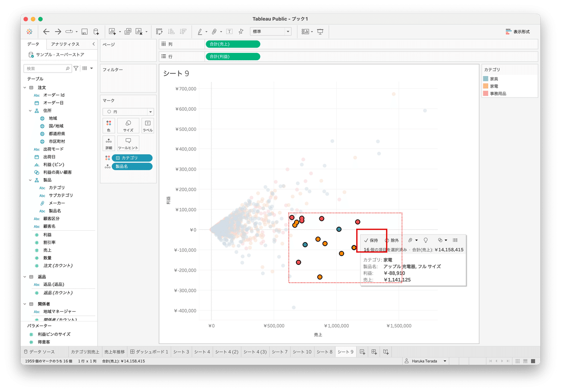Click new worksheet tab icon at bottom
This screenshot has width=561, height=392.
point(362,351)
